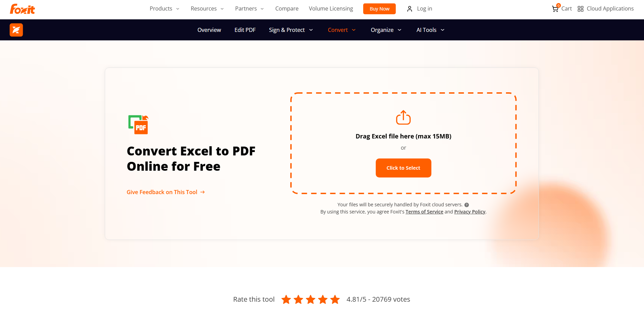Click the help question mark icon
The height and width of the screenshot is (320, 644).
467,205
